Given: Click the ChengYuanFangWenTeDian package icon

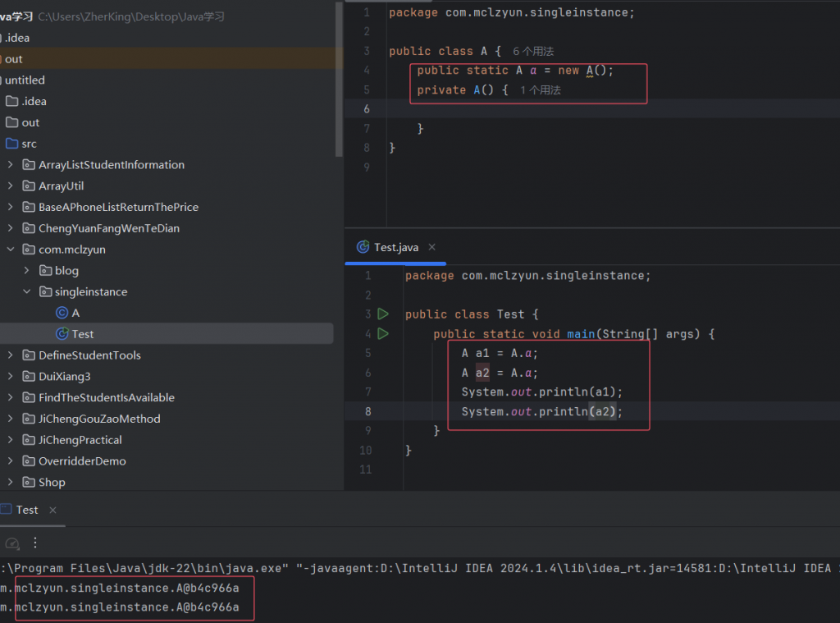Looking at the screenshot, I should [29, 228].
